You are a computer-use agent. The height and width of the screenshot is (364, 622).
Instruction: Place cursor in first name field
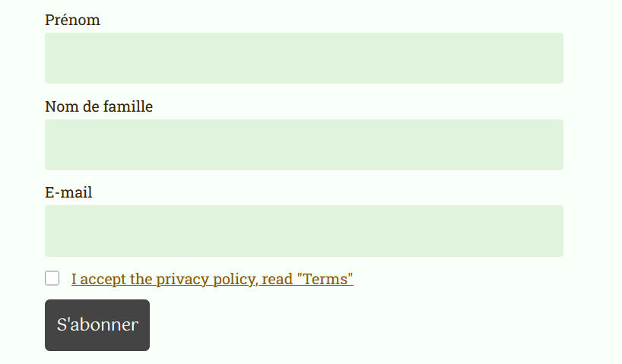point(303,58)
